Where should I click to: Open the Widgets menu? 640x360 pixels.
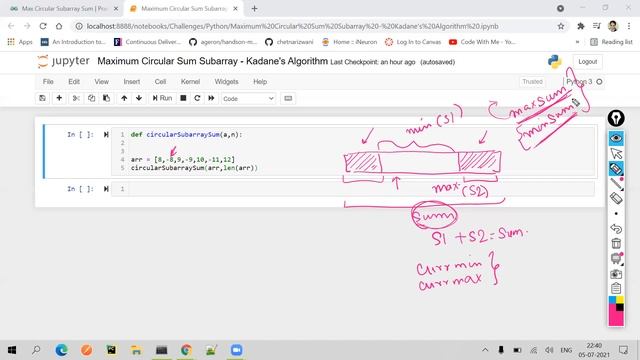click(227, 82)
